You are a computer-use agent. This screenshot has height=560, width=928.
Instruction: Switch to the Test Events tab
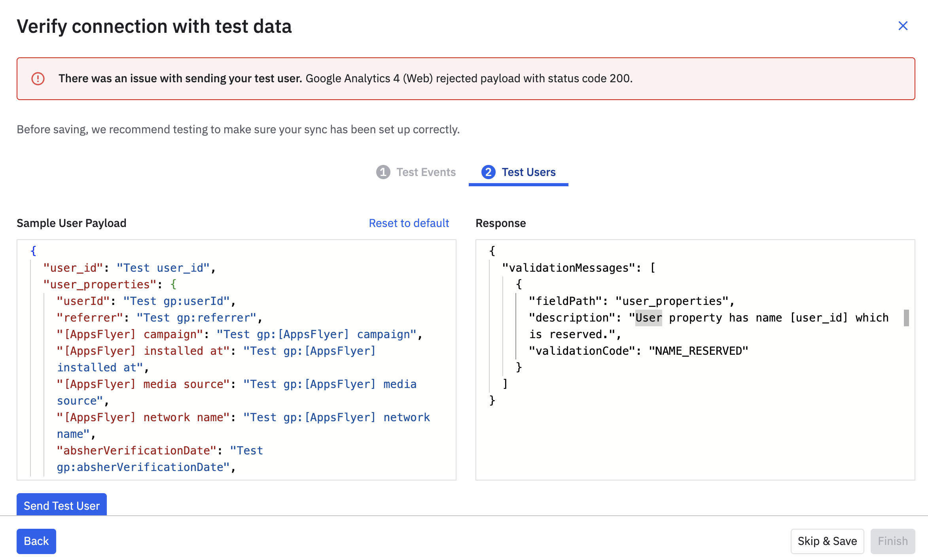point(426,172)
